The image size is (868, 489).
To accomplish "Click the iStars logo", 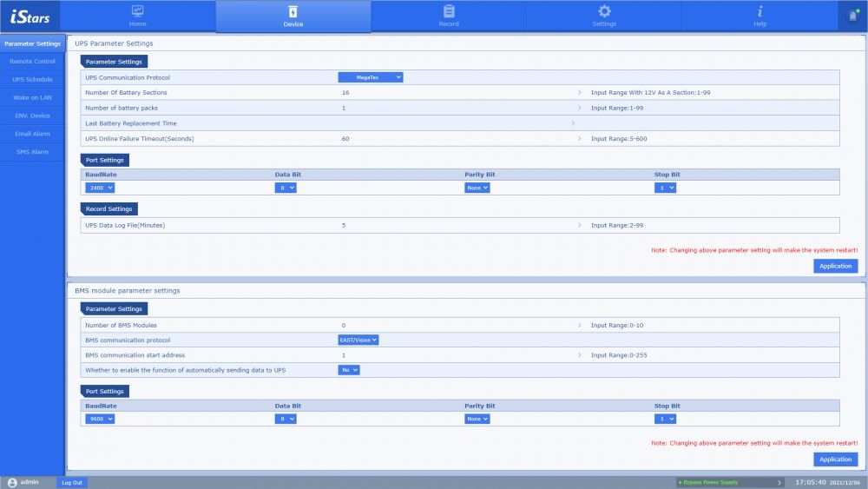I will point(30,17).
